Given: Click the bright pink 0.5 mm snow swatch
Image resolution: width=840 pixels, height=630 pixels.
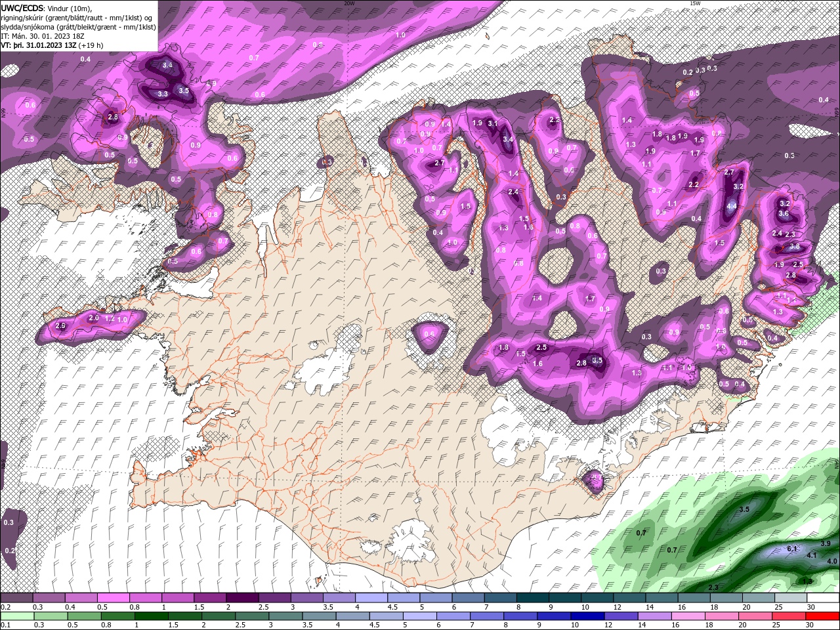Looking at the screenshot, I should click(x=113, y=598).
